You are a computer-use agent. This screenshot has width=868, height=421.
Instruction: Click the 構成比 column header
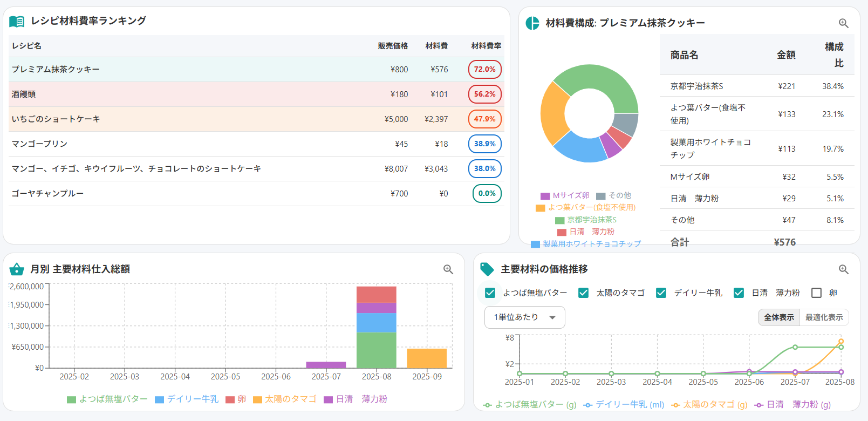[834, 55]
